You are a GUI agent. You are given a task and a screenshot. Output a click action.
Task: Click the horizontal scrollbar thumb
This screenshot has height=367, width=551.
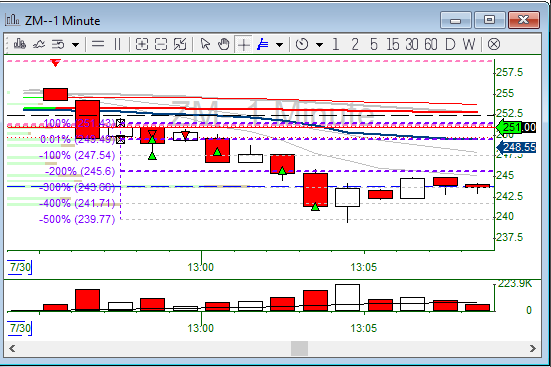299,348
